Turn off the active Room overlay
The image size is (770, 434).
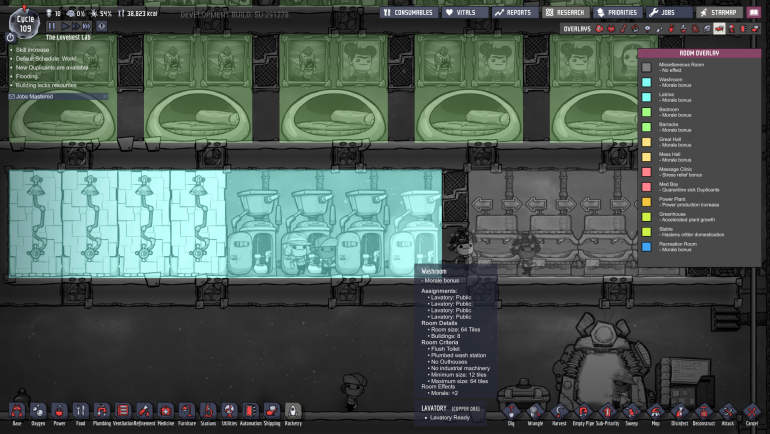tap(719, 29)
